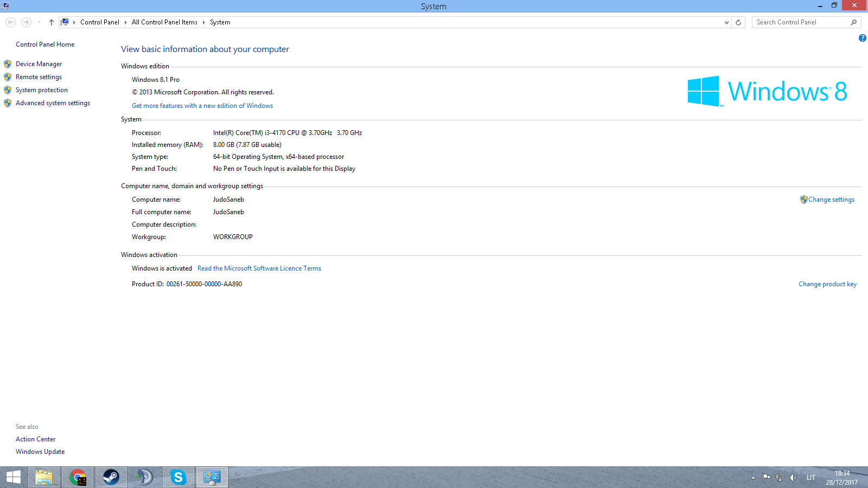This screenshot has width=868, height=488.
Task: Open Steam from the taskbar
Action: point(111,477)
